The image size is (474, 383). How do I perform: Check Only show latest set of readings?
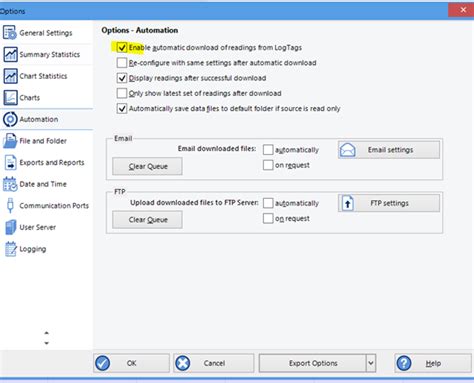tap(122, 93)
